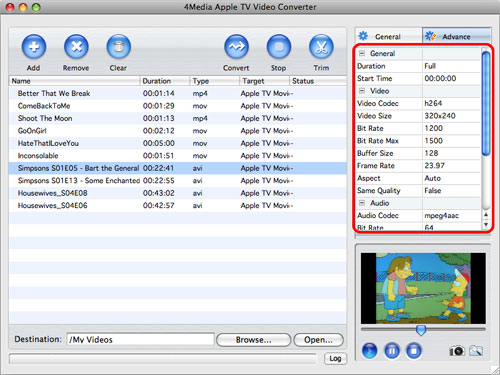This screenshot has width=500, height=375.
Task: Select the Housewives_S04E06 file row
Action: point(177,206)
